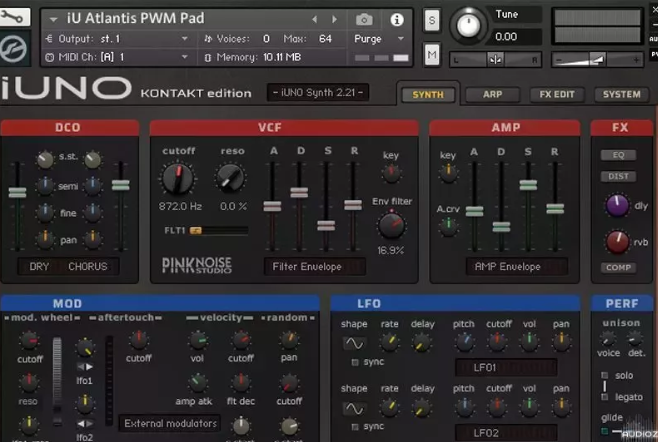
Task: Open the instrument info icon
Action: coord(397,19)
